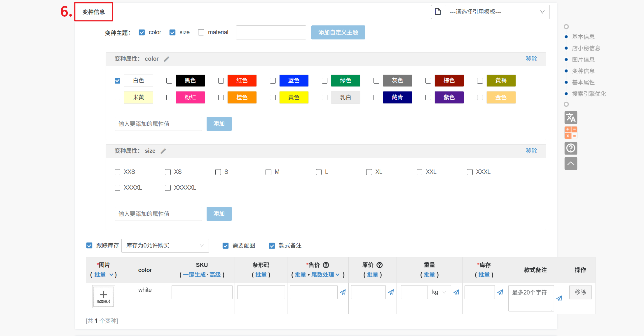
Task: Uncheck the 跟踪库存 checkbox
Action: coord(89,246)
